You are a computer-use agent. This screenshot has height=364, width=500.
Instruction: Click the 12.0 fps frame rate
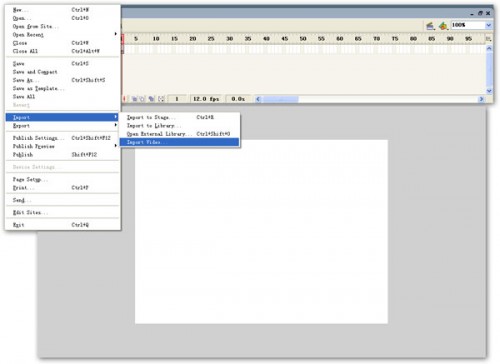(206, 99)
